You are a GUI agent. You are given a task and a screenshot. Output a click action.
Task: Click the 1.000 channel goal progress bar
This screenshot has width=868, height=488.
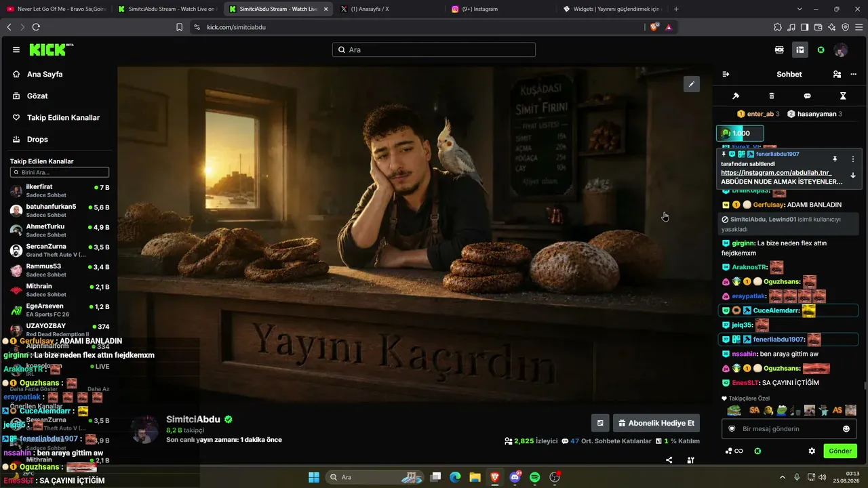click(x=741, y=134)
